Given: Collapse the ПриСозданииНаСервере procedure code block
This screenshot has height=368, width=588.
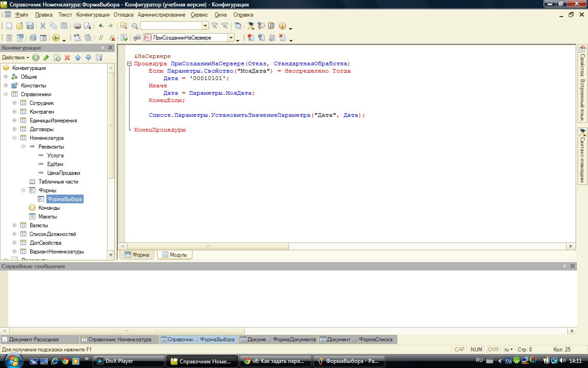Looking at the screenshot, I should (x=130, y=64).
